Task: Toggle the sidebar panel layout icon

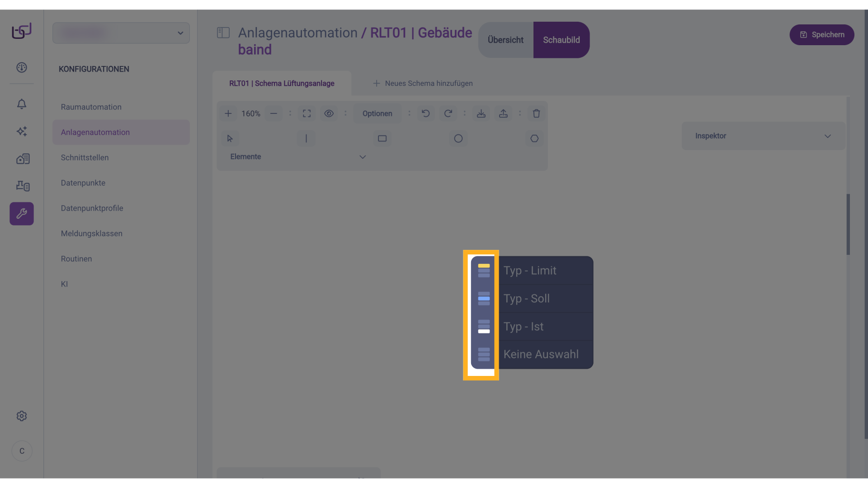Action: pos(223,33)
